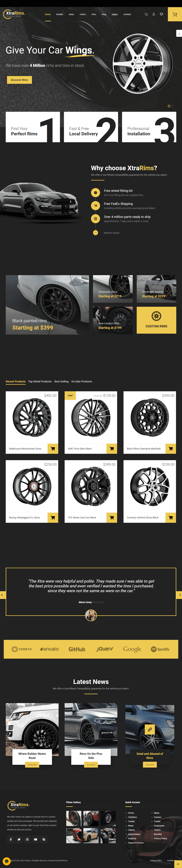Open first Photo Gallery thumbnail
The image size is (182, 868).
(74, 818)
